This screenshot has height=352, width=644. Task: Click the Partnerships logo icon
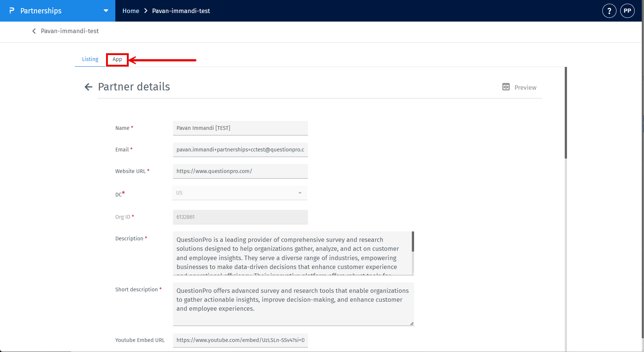point(12,10)
